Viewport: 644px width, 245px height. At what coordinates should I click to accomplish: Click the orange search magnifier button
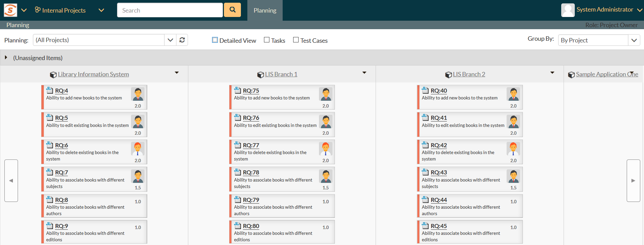232,10
